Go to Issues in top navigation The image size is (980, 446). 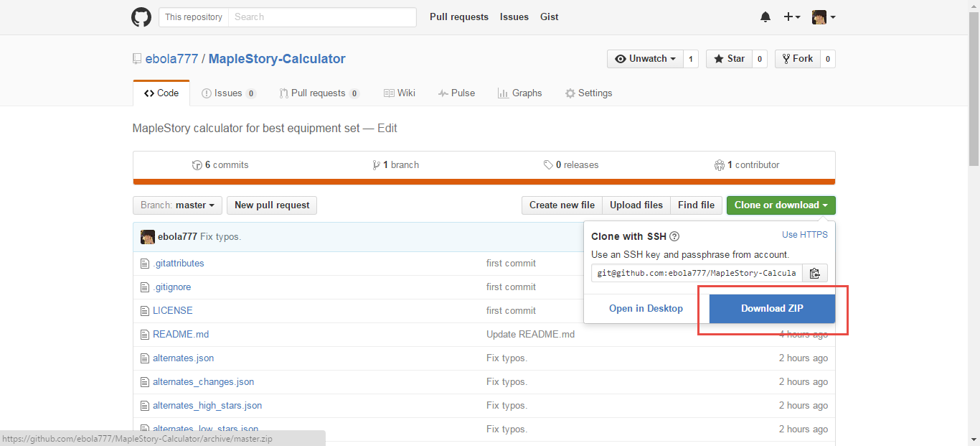click(x=514, y=17)
